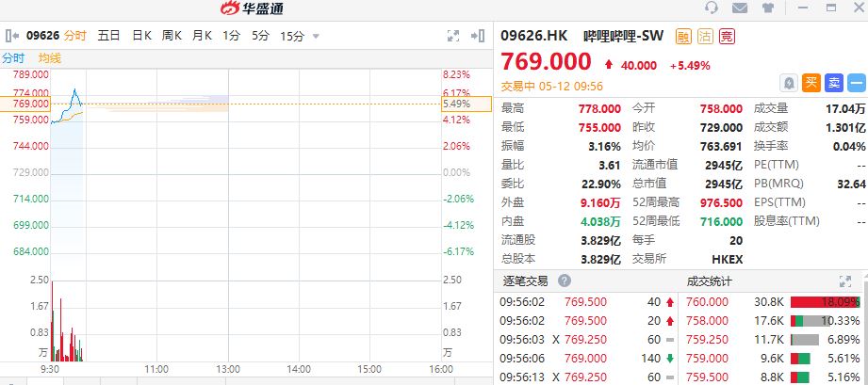Switch to 1分 chart tab
The height and width of the screenshot is (385, 868).
point(232,36)
